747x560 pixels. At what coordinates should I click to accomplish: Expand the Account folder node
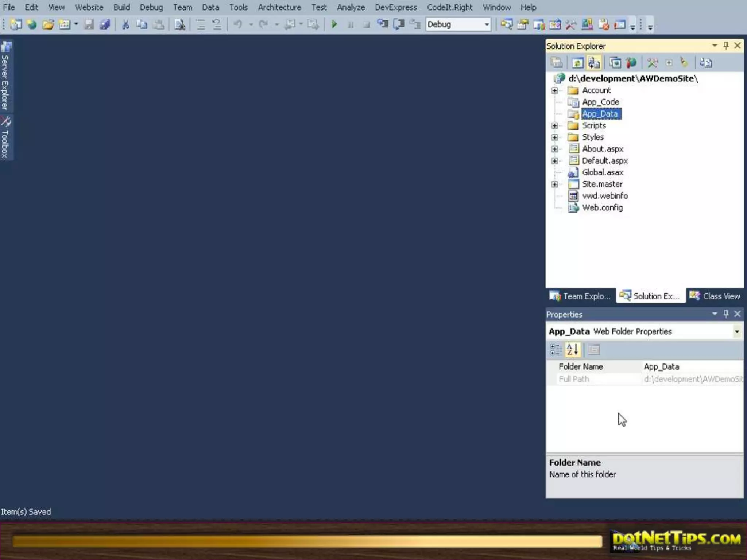pos(554,90)
